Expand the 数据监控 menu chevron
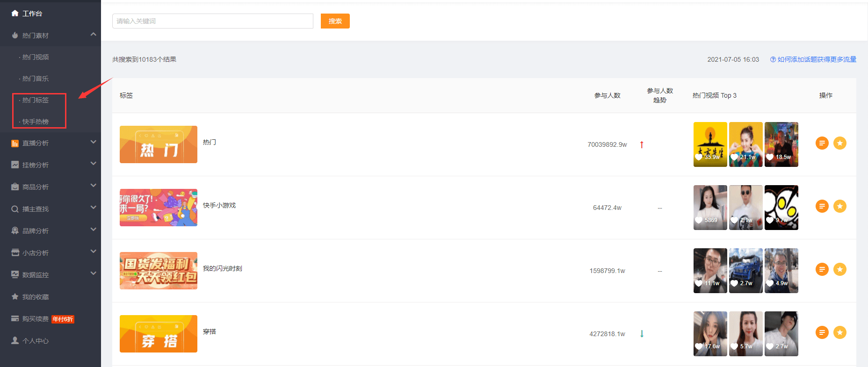 (94, 273)
